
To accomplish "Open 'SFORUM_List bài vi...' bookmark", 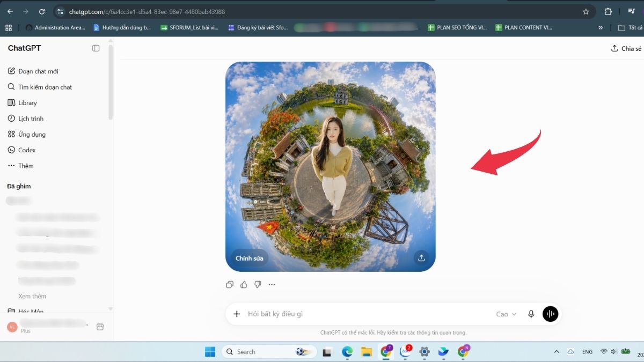I will [x=190, y=27].
